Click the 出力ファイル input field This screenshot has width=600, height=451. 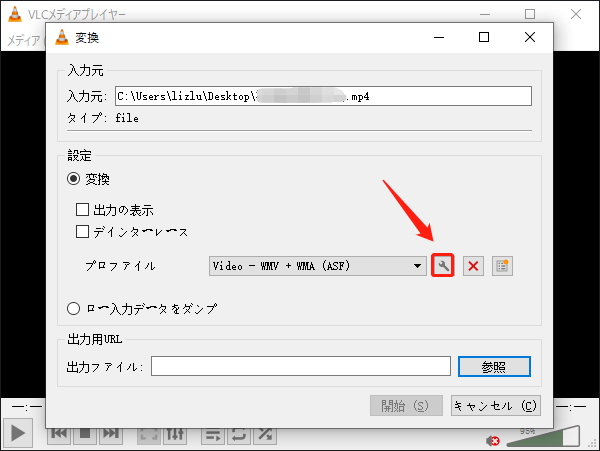[301, 366]
